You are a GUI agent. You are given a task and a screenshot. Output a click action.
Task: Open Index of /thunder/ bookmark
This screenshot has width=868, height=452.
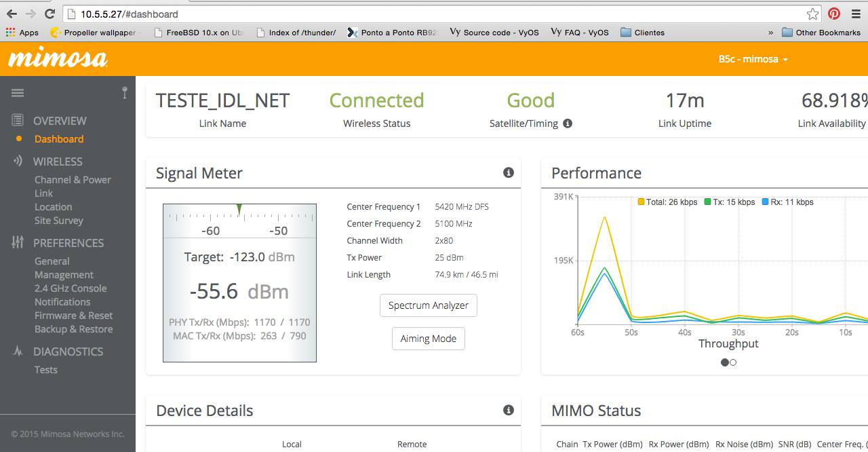[296, 32]
